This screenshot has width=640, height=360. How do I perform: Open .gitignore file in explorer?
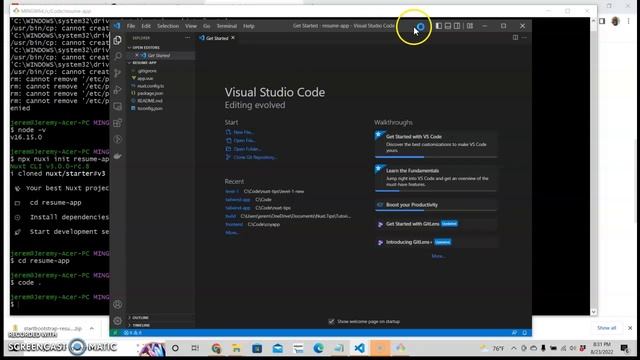pos(147,71)
